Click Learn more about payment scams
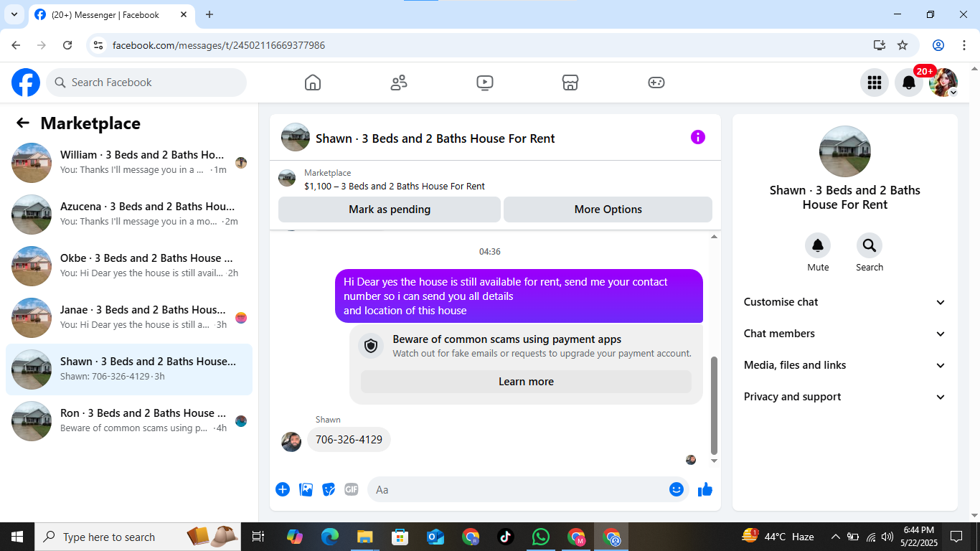 tap(526, 382)
